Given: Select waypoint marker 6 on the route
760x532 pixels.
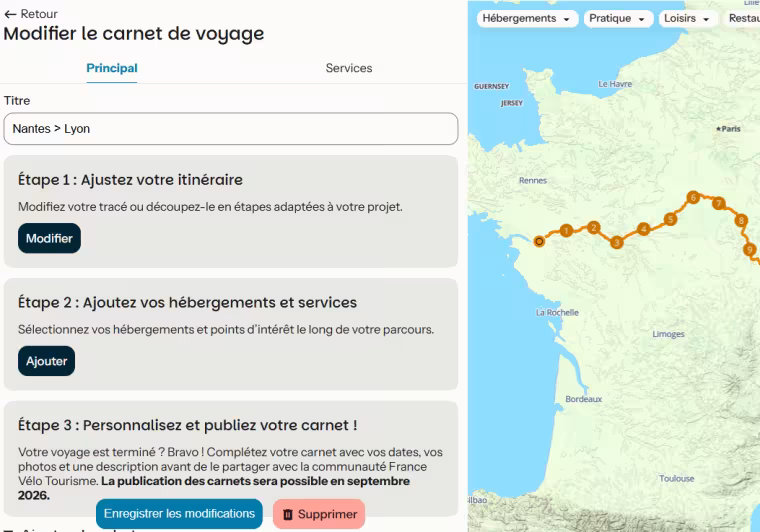Looking at the screenshot, I should click(x=693, y=197).
